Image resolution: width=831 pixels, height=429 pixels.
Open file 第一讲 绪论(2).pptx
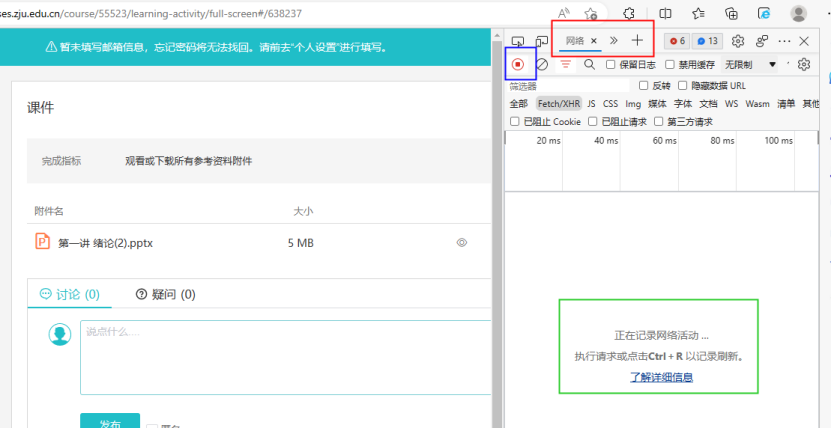[x=105, y=243]
